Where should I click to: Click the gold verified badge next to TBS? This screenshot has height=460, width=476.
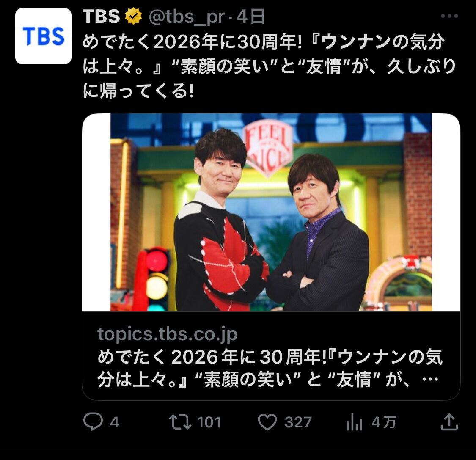pos(134,17)
